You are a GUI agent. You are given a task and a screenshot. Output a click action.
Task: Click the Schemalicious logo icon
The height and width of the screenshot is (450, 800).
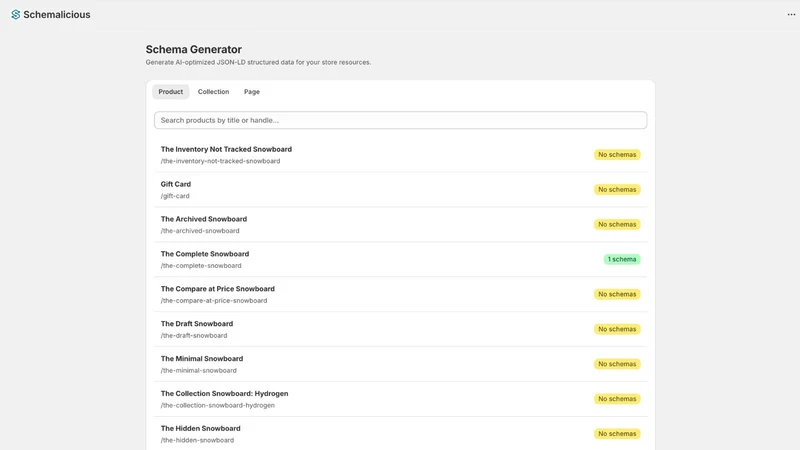pyautogui.click(x=16, y=15)
